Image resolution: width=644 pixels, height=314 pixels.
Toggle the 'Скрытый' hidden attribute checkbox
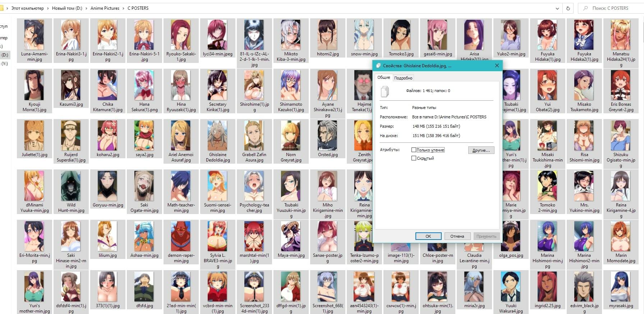(x=414, y=158)
